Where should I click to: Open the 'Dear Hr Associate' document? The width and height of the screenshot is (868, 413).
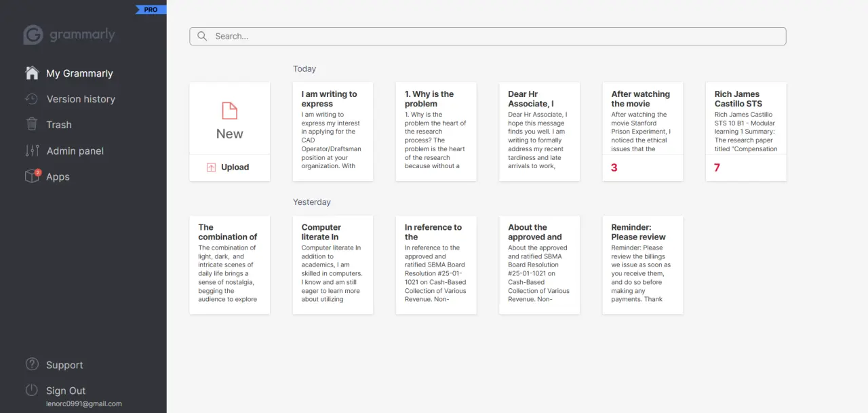(539, 132)
